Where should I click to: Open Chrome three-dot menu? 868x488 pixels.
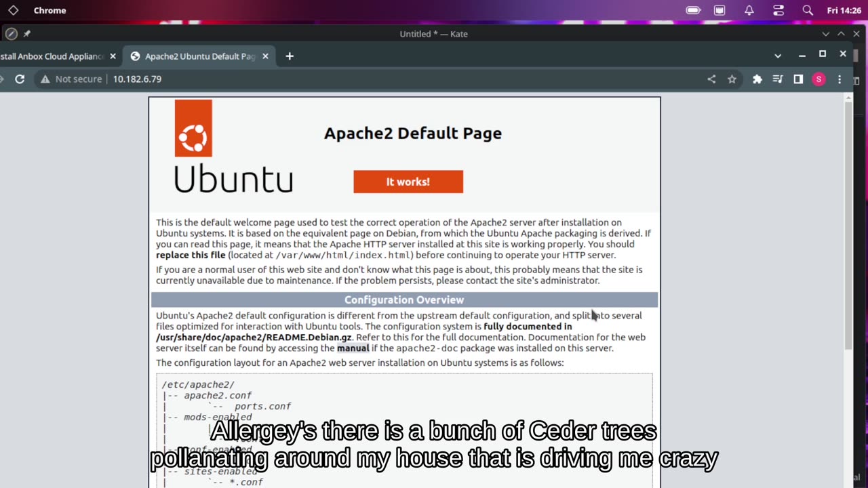[840, 79]
